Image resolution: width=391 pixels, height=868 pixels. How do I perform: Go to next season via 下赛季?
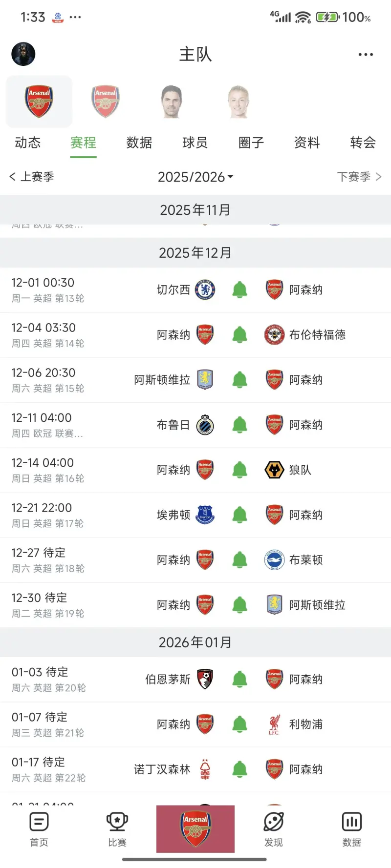point(359,177)
